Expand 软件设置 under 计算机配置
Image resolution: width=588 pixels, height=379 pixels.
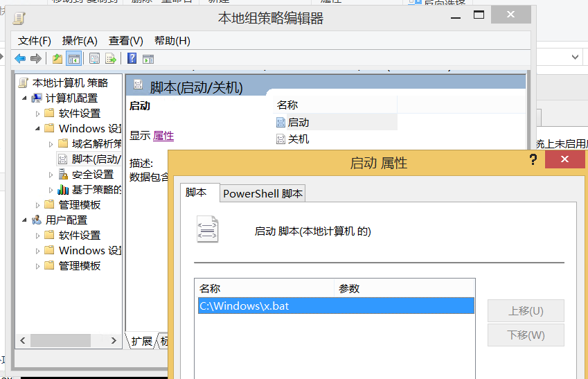tap(38, 114)
